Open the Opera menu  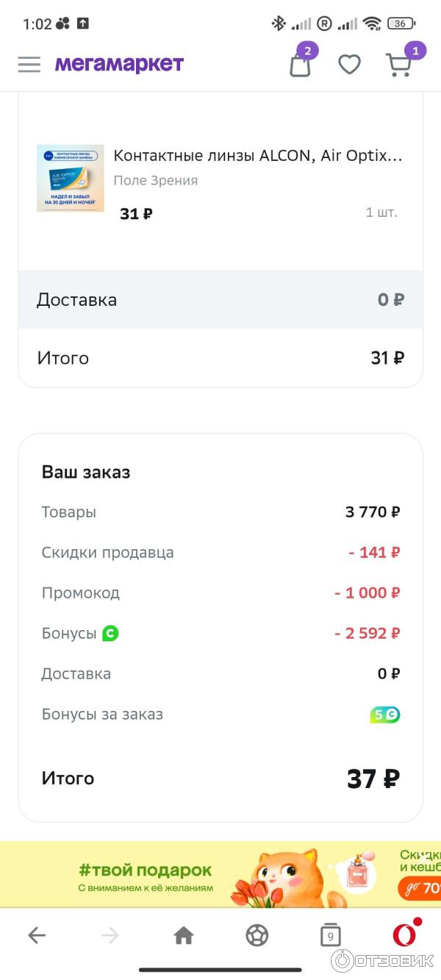(404, 934)
